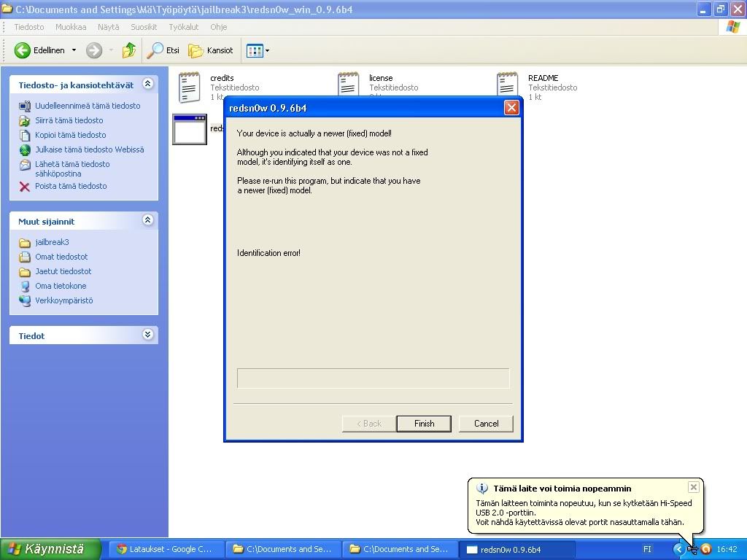Open jailbreak3 folder in Muut sijainnit
Viewport: 747px width, 560px height.
click(x=52, y=242)
